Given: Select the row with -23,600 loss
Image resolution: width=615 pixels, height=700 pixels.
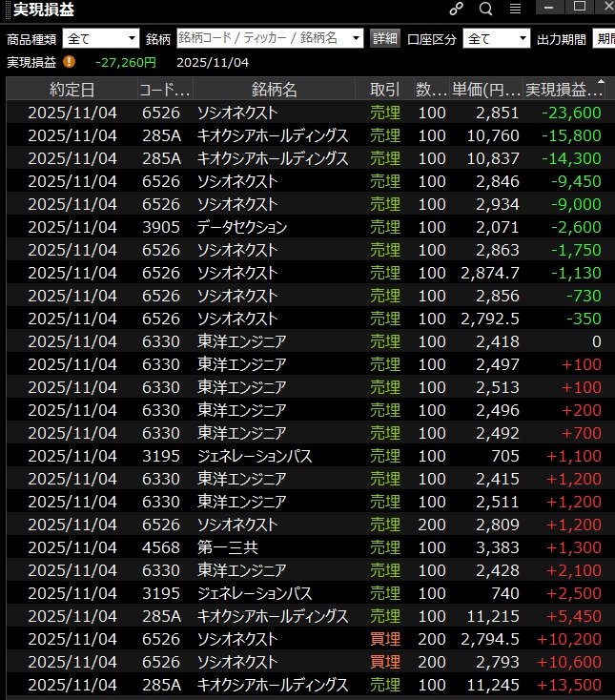Looking at the screenshot, I should pos(305,113).
